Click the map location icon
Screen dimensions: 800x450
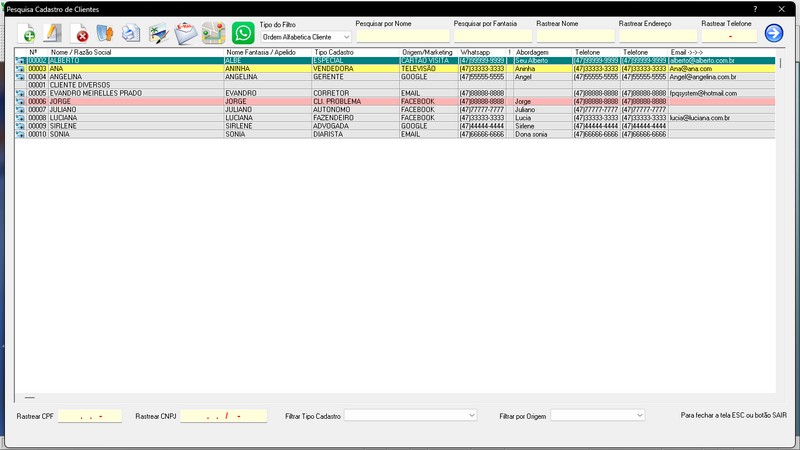pyautogui.click(x=213, y=33)
